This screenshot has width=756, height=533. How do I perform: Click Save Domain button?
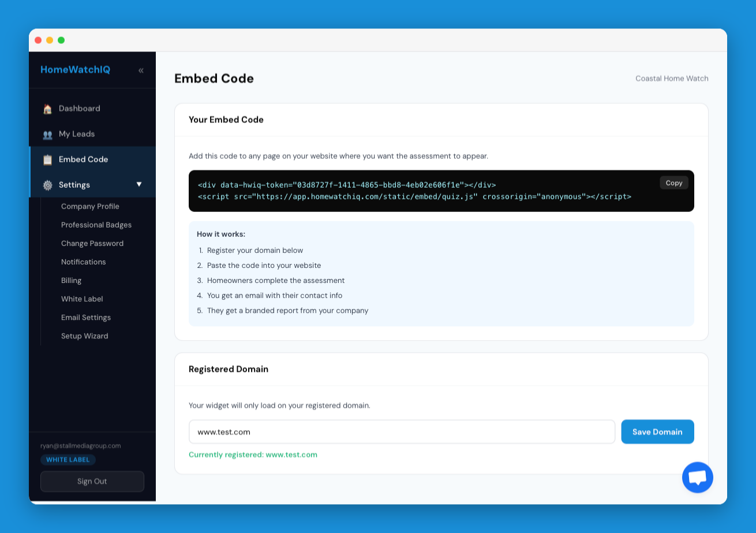click(x=657, y=432)
